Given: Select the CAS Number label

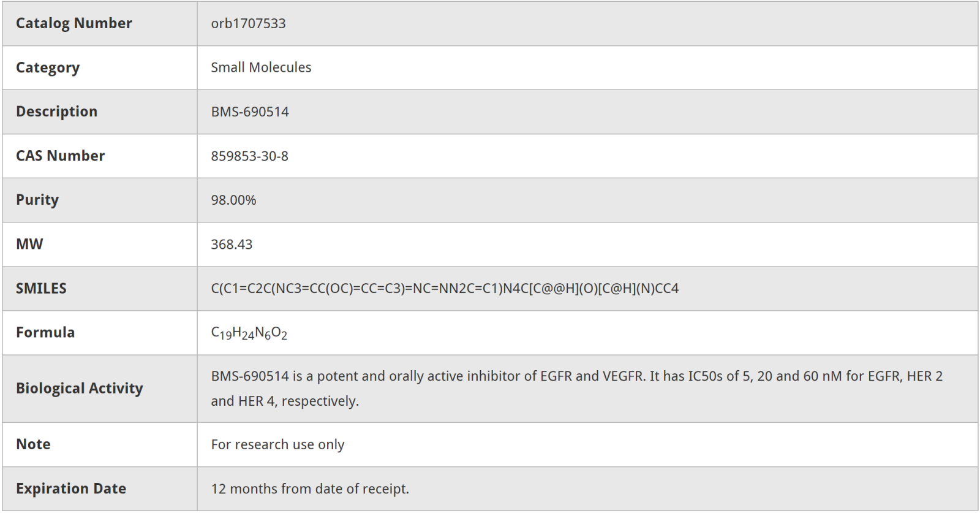Looking at the screenshot, I should [x=60, y=156].
